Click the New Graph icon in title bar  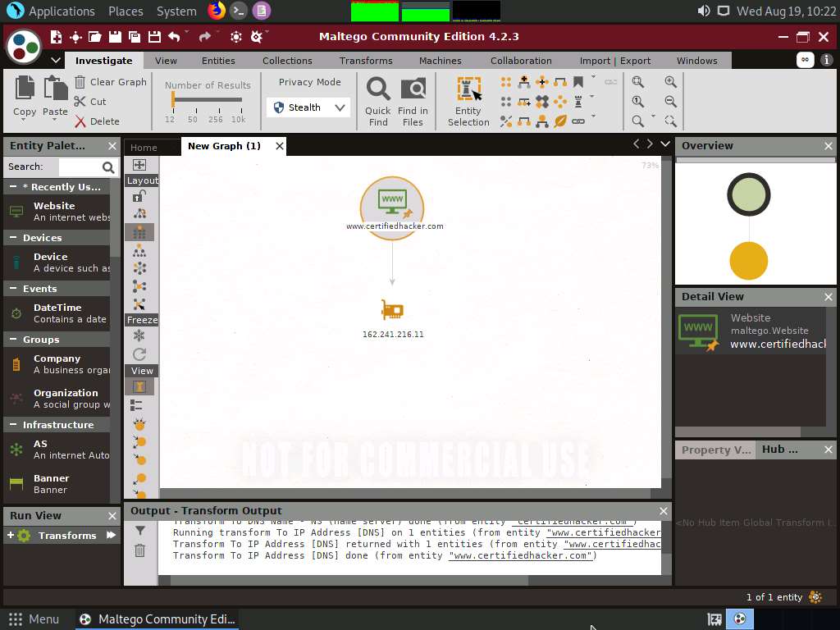56,36
